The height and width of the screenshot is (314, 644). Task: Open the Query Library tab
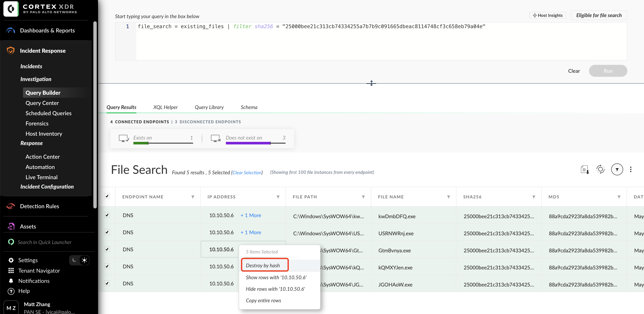(209, 107)
